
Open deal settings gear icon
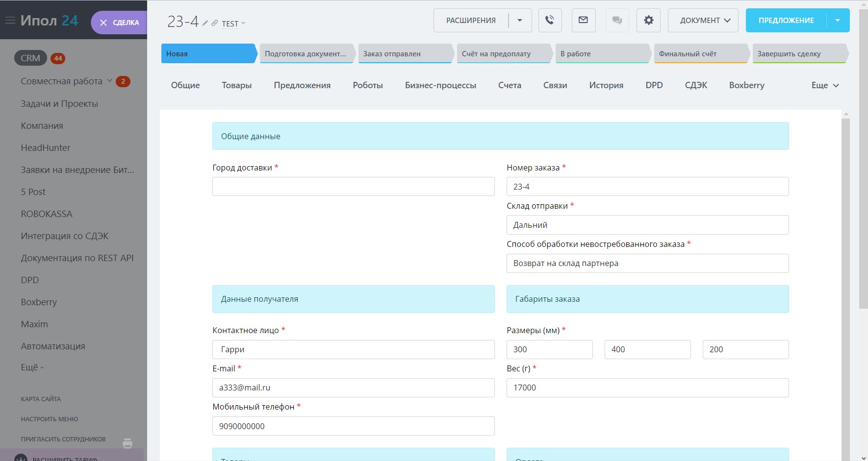pyautogui.click(x=648, y=21)
